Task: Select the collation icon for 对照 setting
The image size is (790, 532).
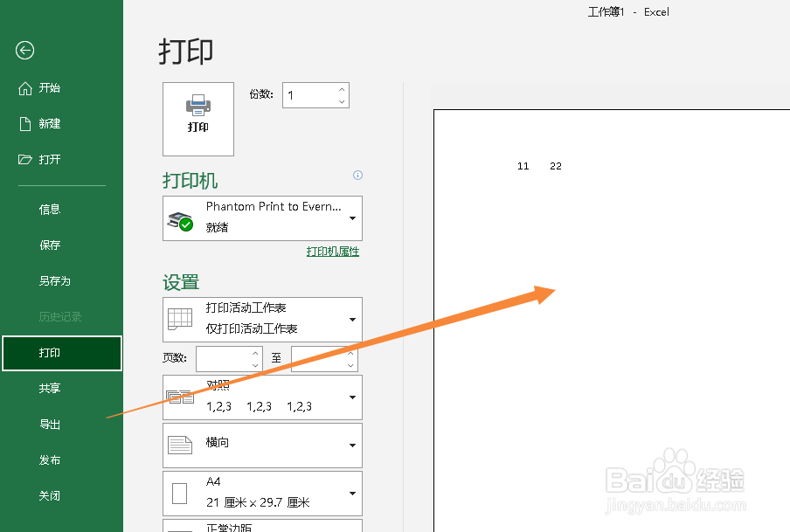Action: pyautogui.click(x=180, y=397)
